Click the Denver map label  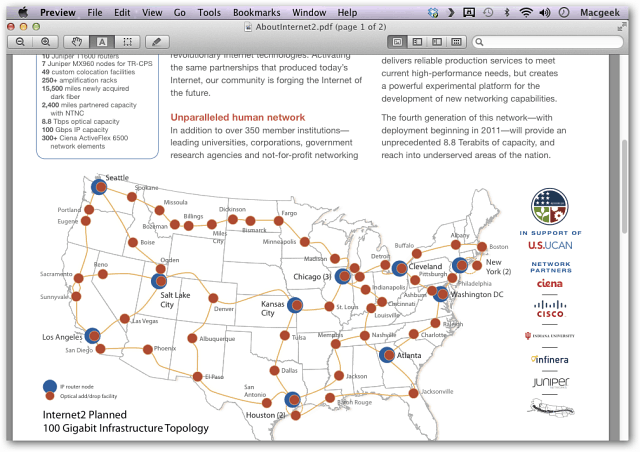224,309
